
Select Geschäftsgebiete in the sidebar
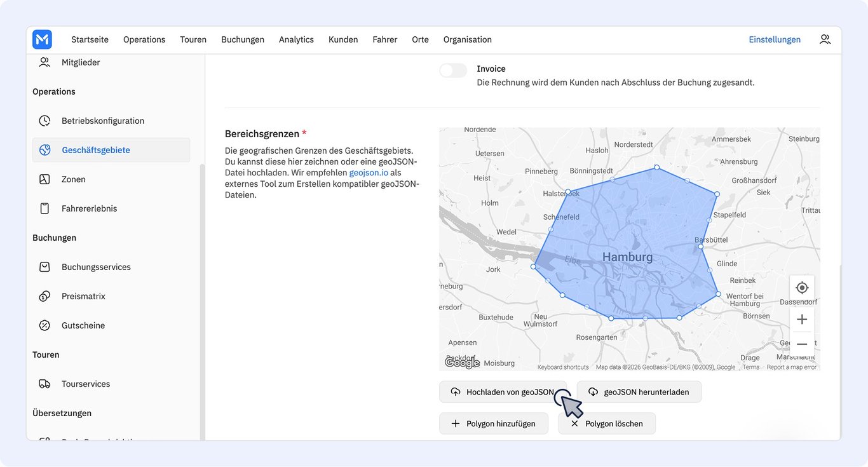click(111, 150)
